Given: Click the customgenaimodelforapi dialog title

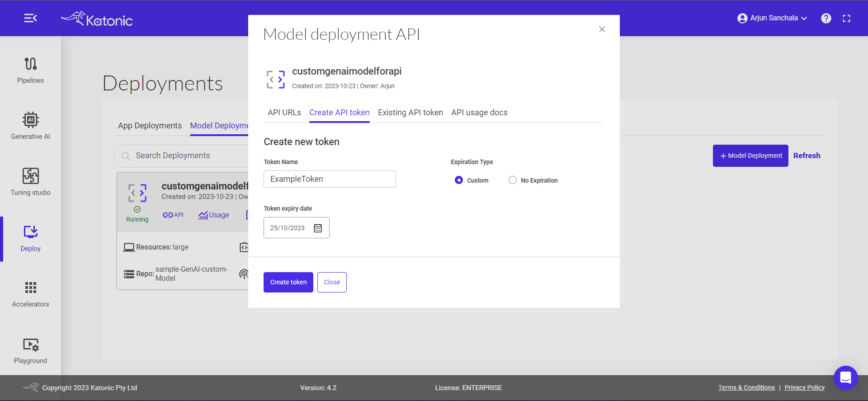Looking at the screenshot, I should click(x=347, y=71).
